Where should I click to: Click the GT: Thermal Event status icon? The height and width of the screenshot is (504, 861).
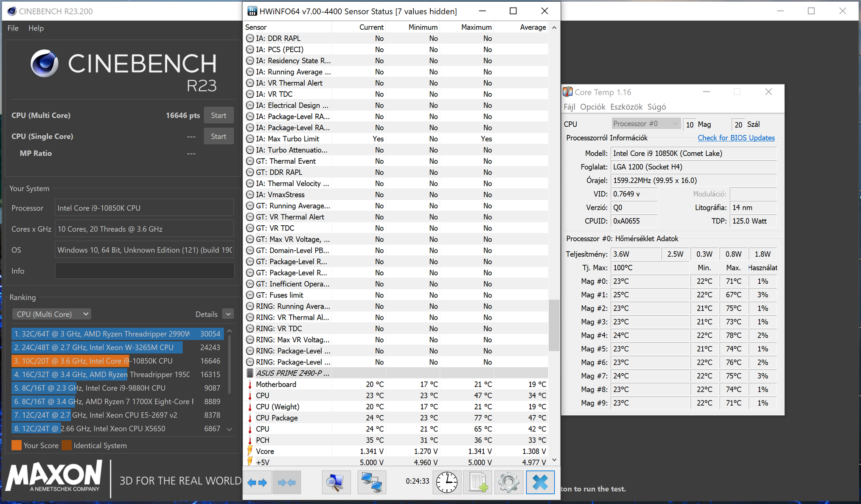click(250, 161)
